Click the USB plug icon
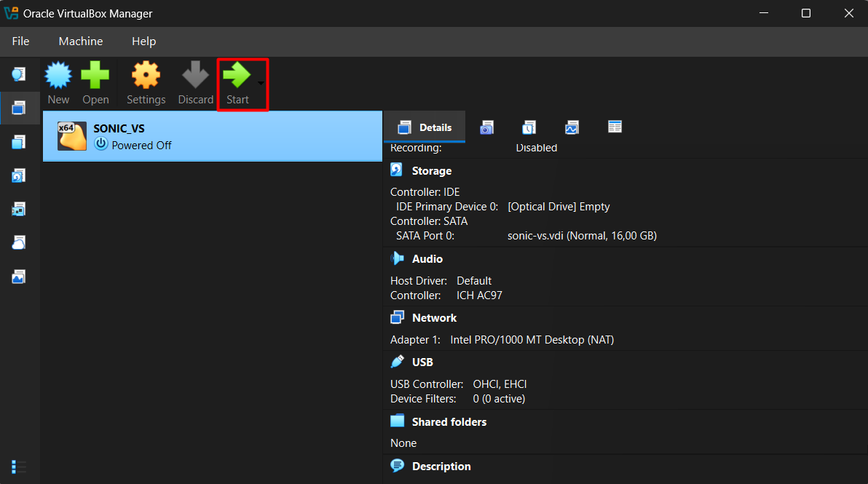The width and height of the screenshot is (868, 484). tap(397, 361)
